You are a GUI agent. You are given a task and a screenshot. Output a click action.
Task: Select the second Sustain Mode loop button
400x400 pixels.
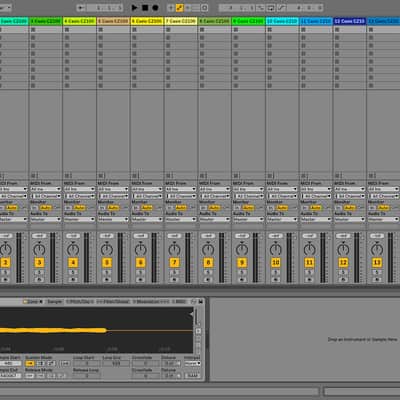(41, 364)
